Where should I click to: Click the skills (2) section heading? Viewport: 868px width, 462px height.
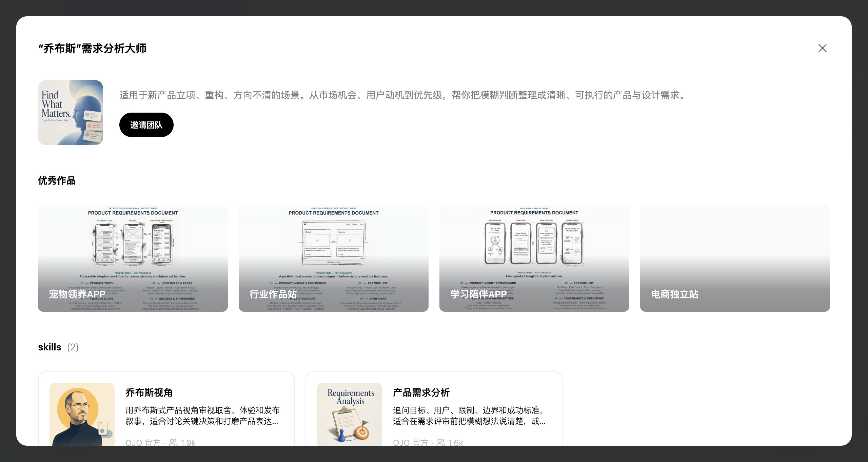[58, 347]
